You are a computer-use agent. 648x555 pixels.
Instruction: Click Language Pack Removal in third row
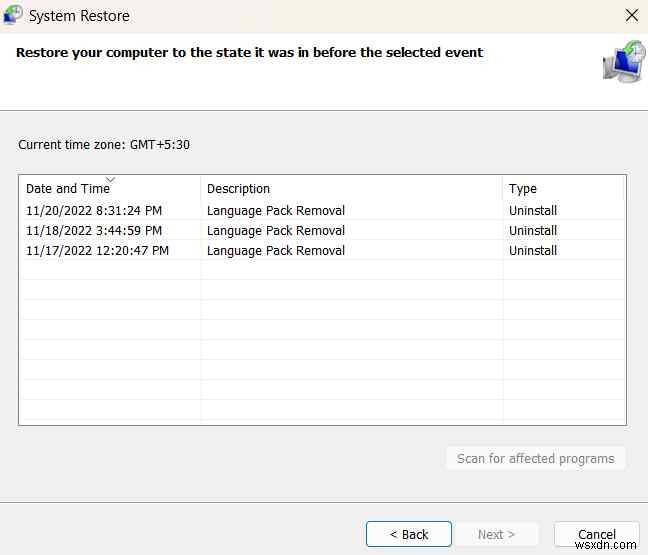pos(276,251)
